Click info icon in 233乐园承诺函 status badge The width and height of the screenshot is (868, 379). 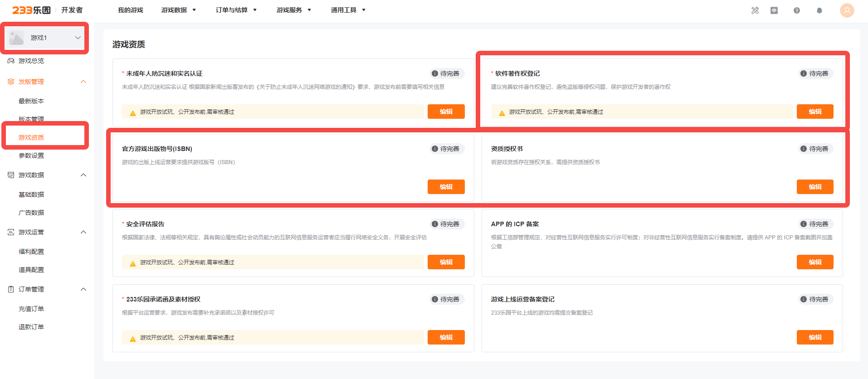[x=435, y=299]
